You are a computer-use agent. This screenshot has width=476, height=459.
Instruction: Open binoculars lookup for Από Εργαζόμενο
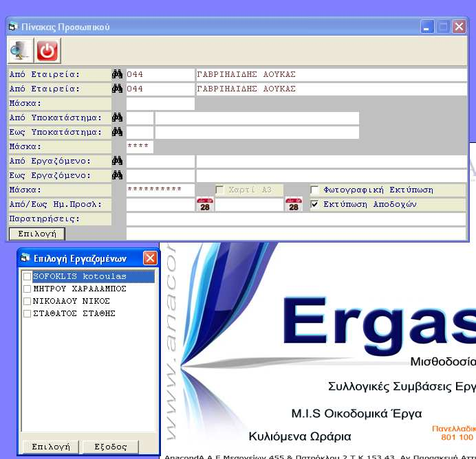click(x=117, y=161)
